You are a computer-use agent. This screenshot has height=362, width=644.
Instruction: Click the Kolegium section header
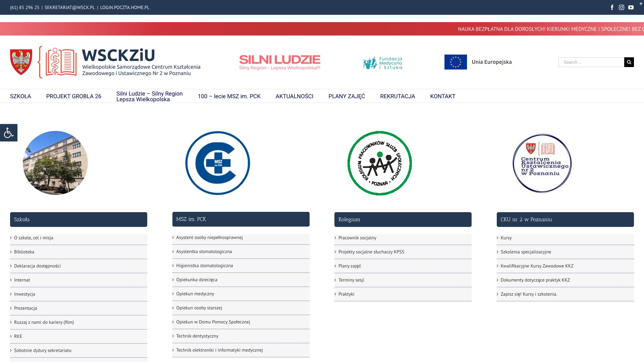(x=403, y=220)
